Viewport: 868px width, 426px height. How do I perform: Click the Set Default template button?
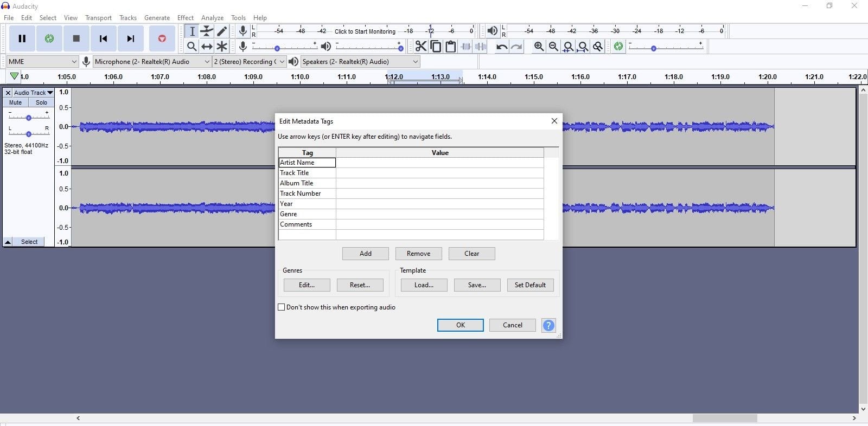click(x=530, y=285)
